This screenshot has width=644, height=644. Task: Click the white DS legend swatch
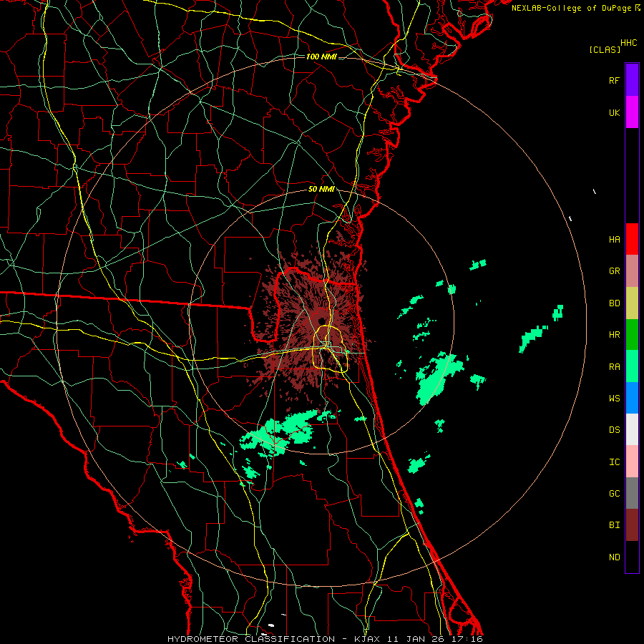coord(632,429)
